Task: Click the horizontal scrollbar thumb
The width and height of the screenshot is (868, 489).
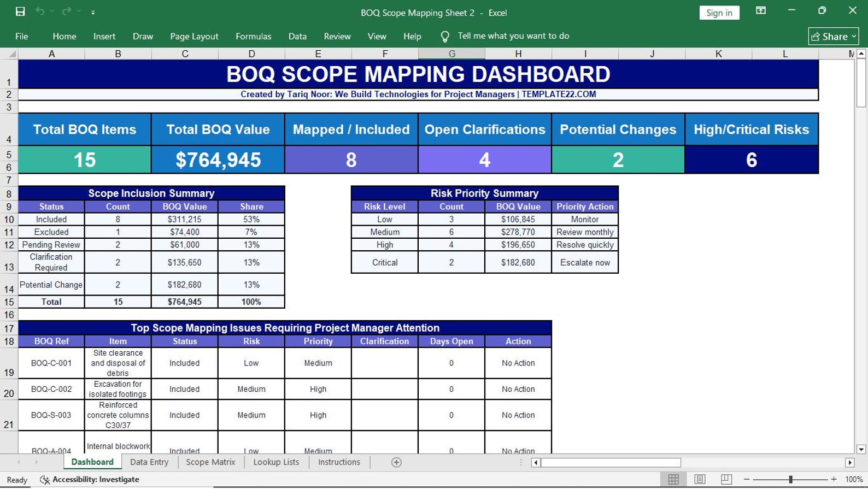Action: [x=611, y=463]
